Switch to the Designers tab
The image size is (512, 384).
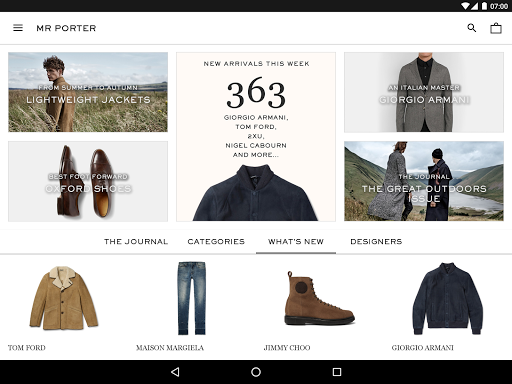376,242
